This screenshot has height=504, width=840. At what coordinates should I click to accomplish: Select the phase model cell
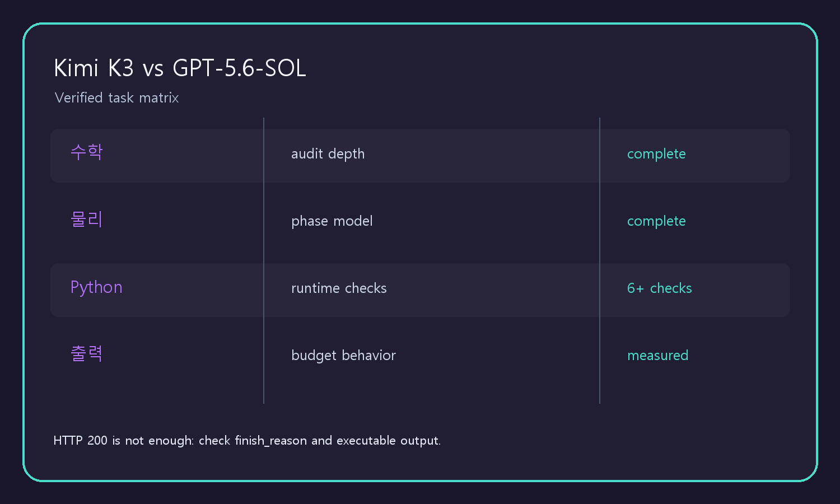[332, 221]
